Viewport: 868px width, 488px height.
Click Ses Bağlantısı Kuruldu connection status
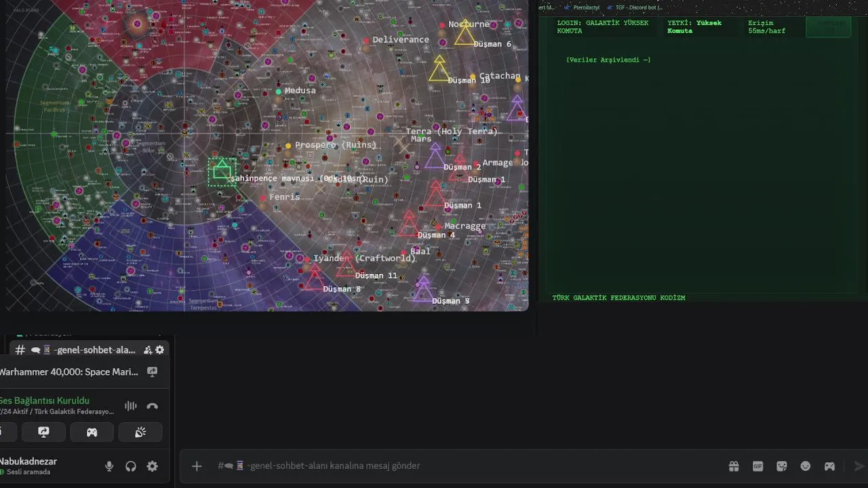tap(45, 401)
